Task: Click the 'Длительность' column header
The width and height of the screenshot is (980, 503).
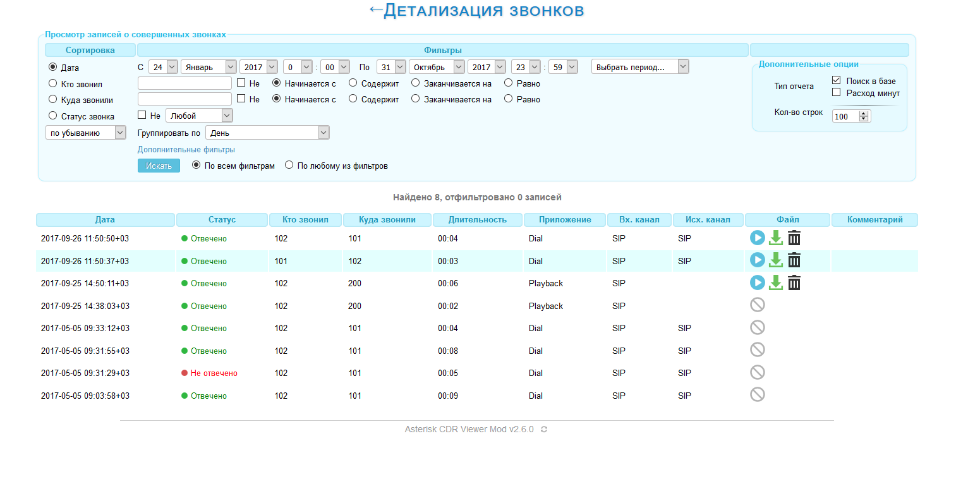Action: 477,220
